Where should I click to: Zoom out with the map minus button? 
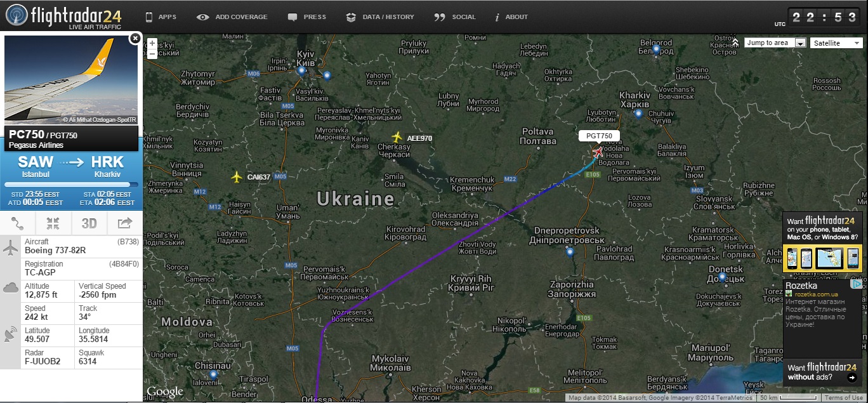click(x=152, y=54)
